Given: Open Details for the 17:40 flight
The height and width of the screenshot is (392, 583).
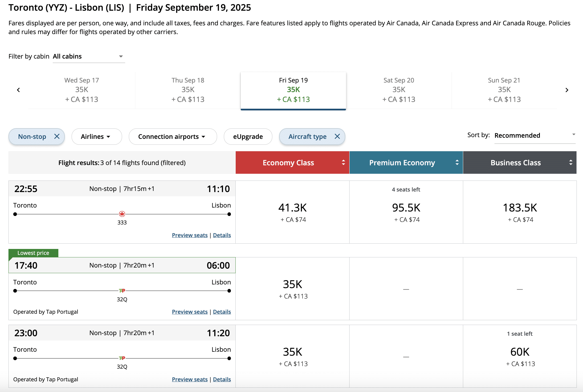Looking at the screenshot, I should tap(222, 312).
